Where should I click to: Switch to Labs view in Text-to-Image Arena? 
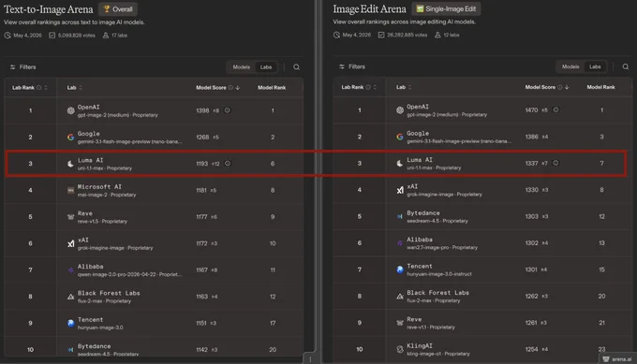tap(266, 67)
